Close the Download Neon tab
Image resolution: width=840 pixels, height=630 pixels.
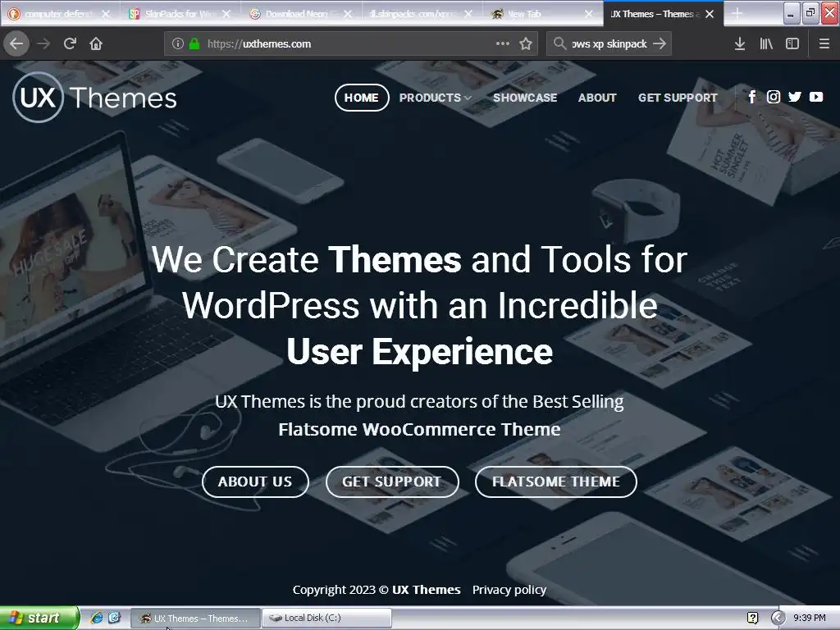click(x=348, y=14)
